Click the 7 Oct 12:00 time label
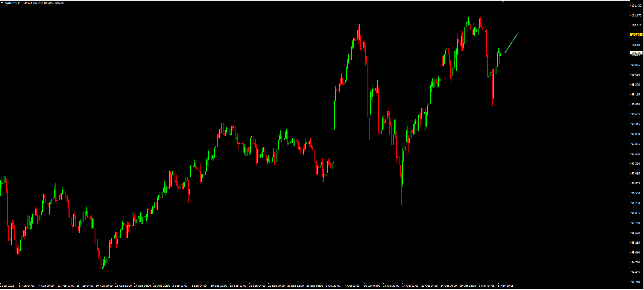Screen dimensions: 644x290 352,286
